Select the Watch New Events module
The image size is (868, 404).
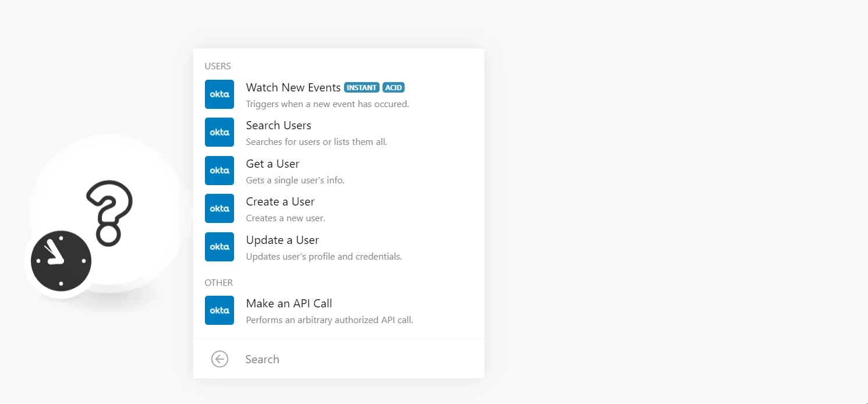point(339,95)
